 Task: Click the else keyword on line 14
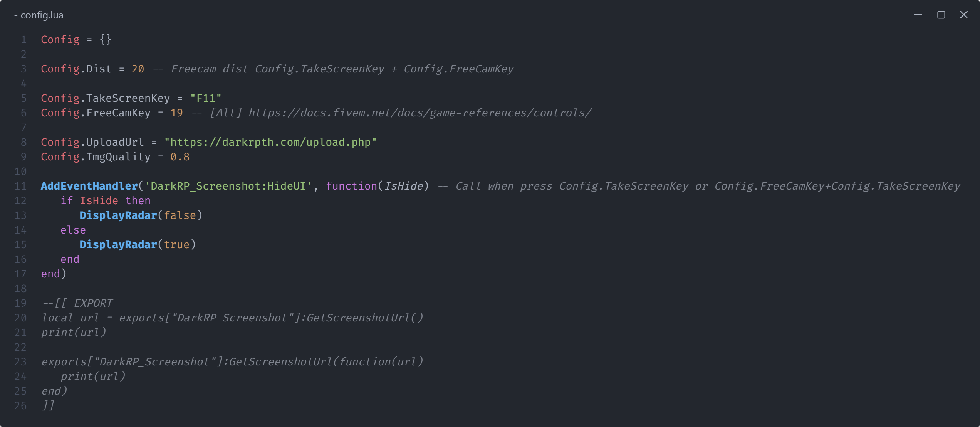pos(73,230)
